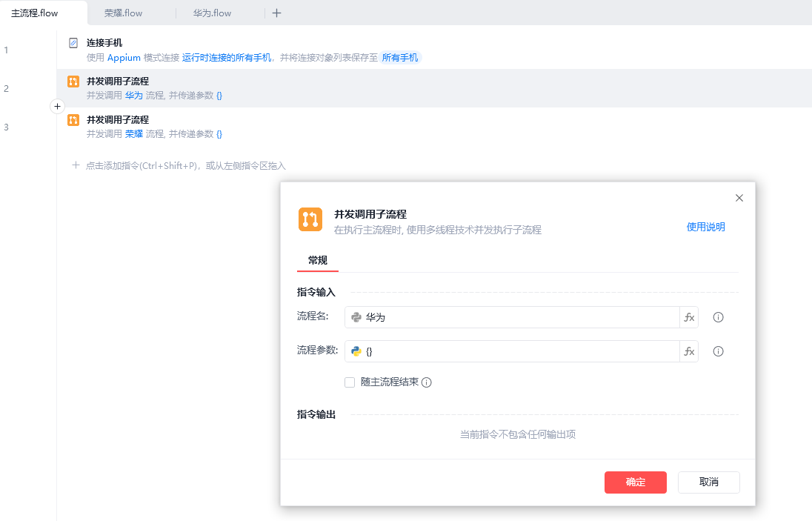This screenshot has height=521, width=812.
Task: Click the 取消 button
Action: click(708, 482)
